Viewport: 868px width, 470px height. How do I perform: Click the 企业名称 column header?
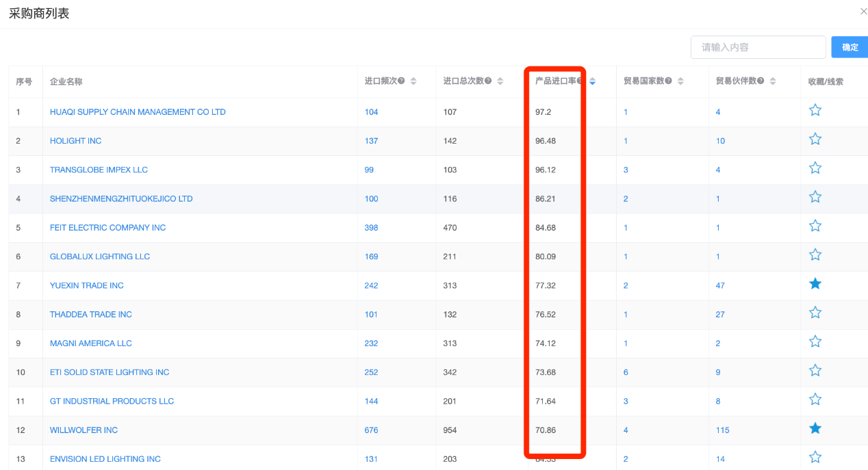[x=66, y=81]
